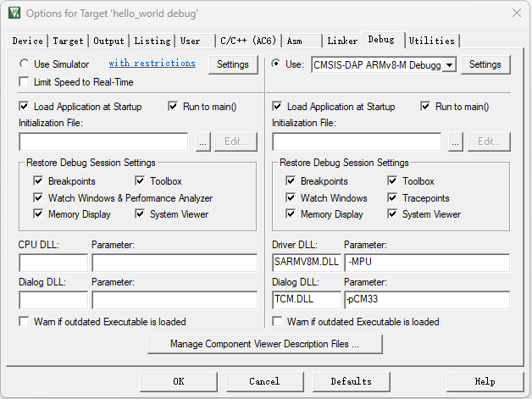Browse for simulator initialization file
Viewport: 532px width, 399px height.
202,141
